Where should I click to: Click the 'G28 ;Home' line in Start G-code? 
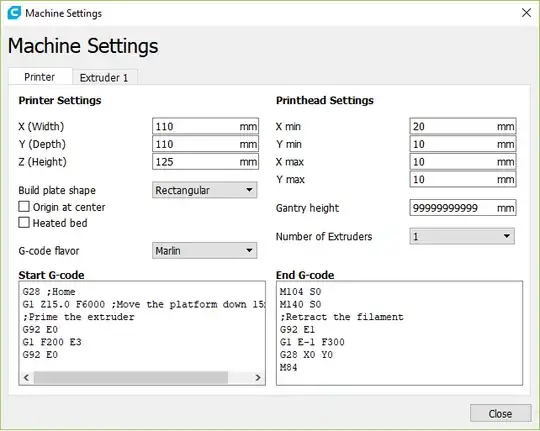point(49,292)
